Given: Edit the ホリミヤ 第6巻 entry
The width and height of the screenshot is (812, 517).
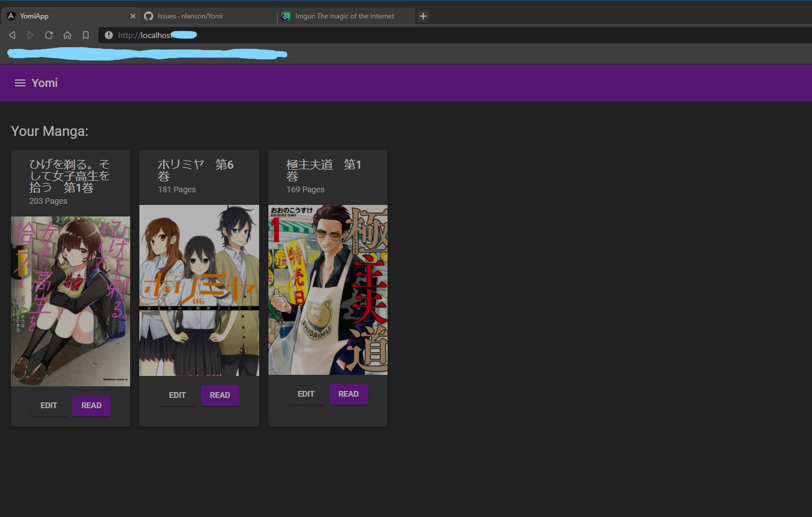Looking at the screenshot, I should 177,395.
